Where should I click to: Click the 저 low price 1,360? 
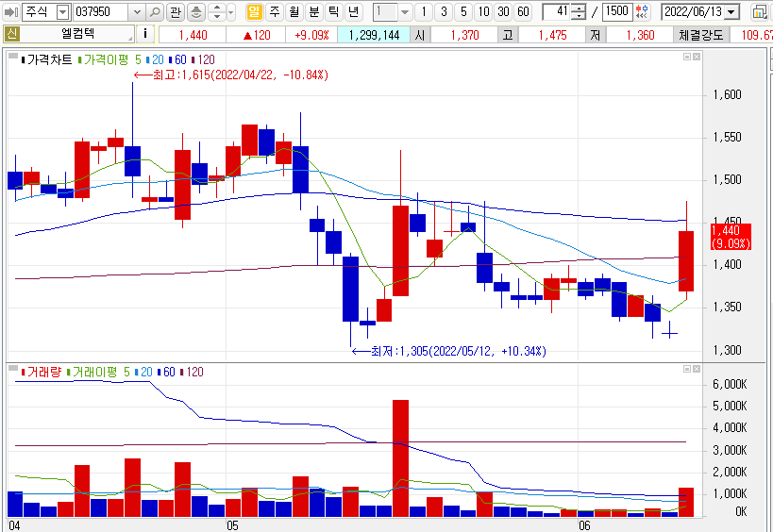pos(640,35)
